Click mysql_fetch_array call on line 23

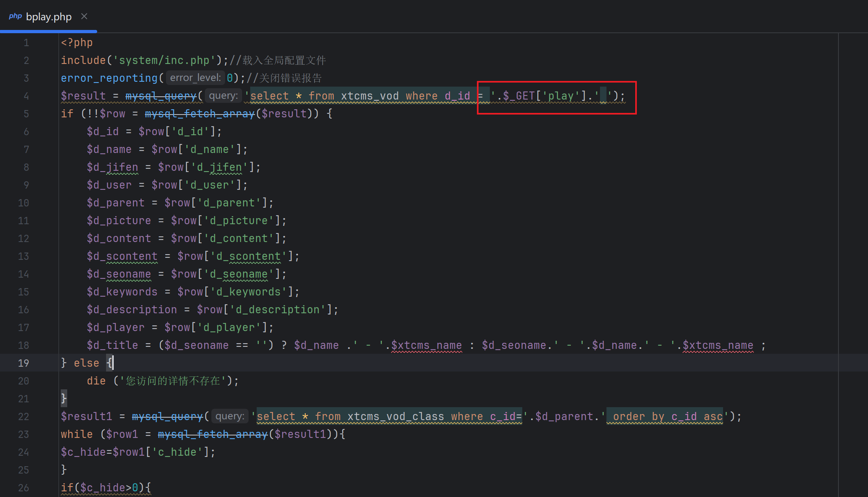click(x=213, y=434)
